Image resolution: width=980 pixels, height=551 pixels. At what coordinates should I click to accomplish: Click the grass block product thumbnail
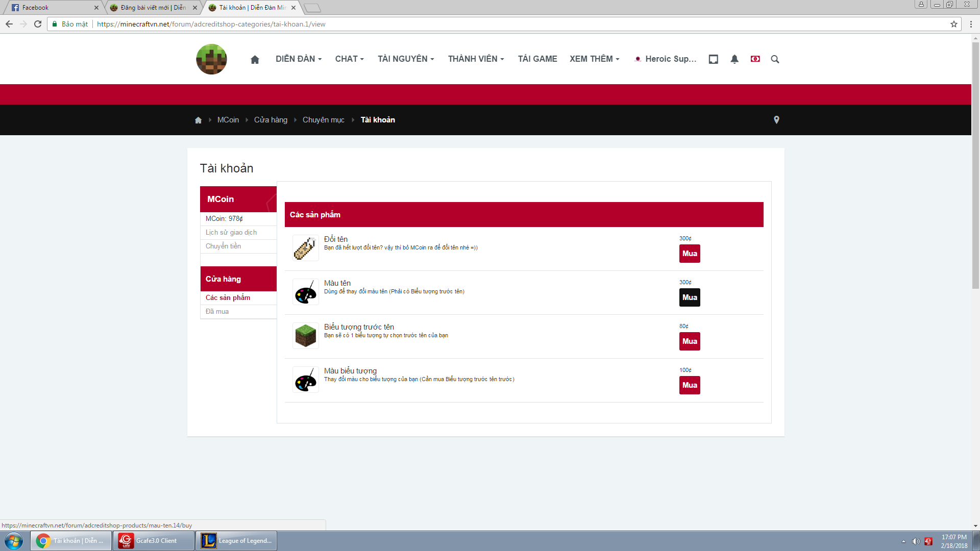306,336
